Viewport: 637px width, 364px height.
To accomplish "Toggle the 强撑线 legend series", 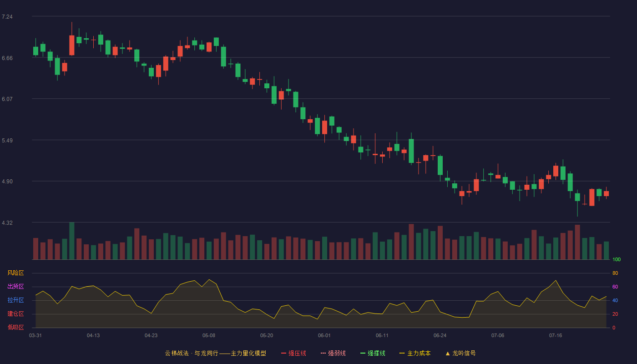I will coord(373,353).
